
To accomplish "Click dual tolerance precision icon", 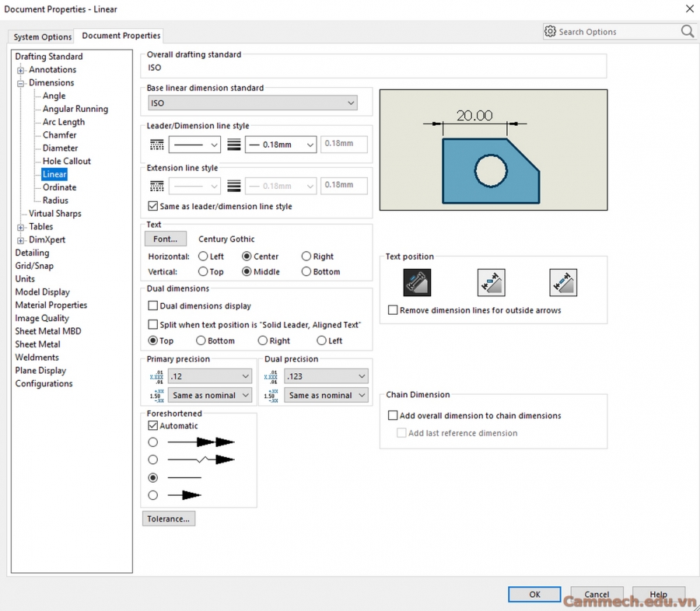I will [x=271, y=396].
